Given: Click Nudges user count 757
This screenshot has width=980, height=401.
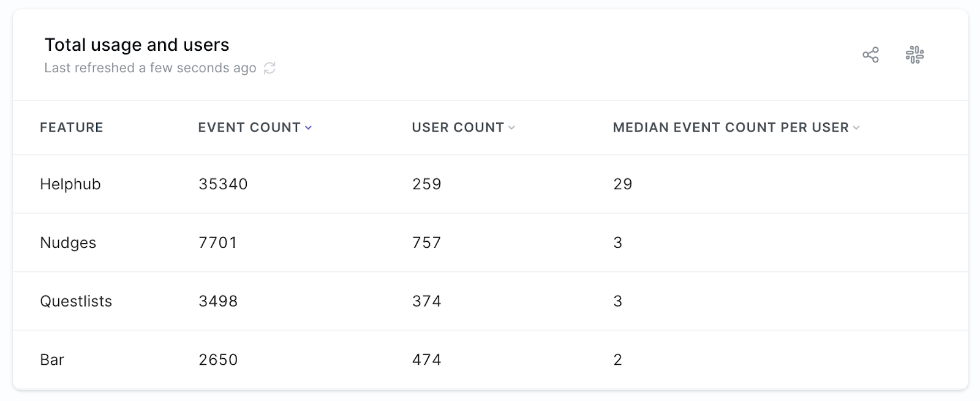Looking at the screenshot, I should pyautogui.click(x=426, y=243).
